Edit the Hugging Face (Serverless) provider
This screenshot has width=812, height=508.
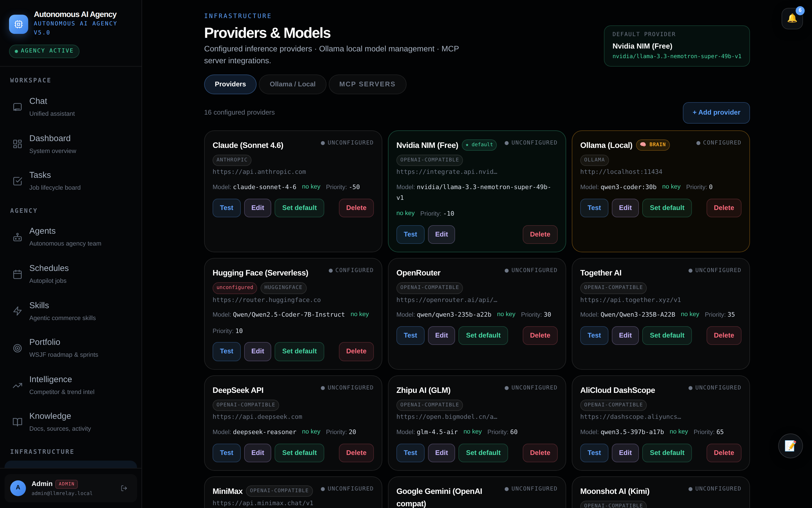[x=258, y=351]
